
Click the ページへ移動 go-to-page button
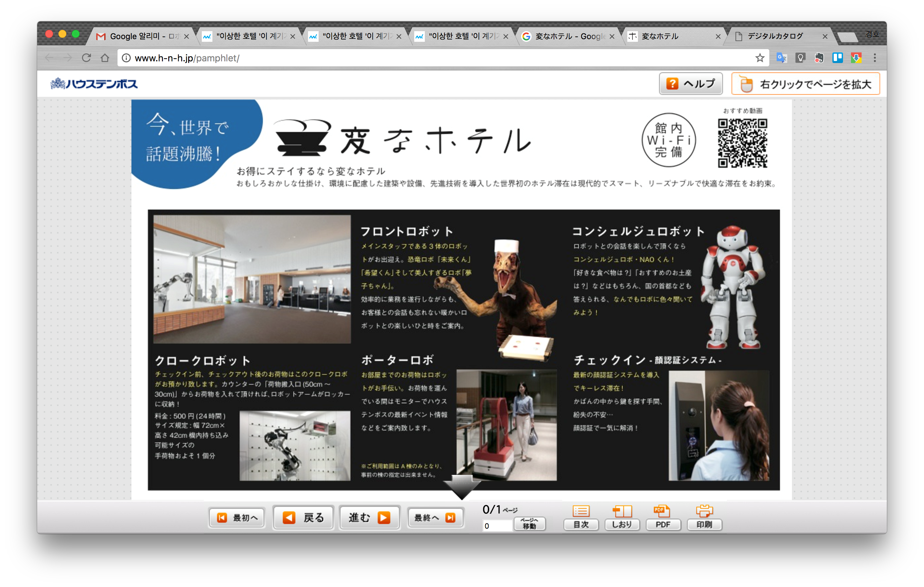pyautogui.click(x=529, y=524)
